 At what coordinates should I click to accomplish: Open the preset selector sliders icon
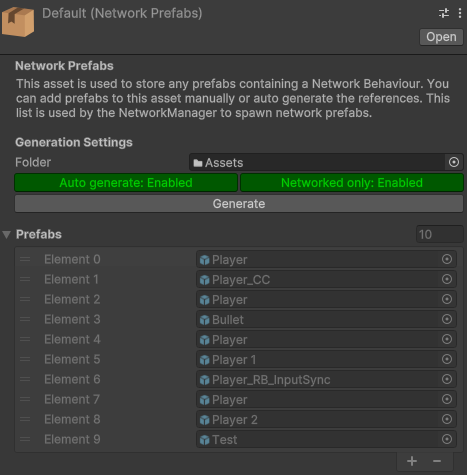point(444,13)
